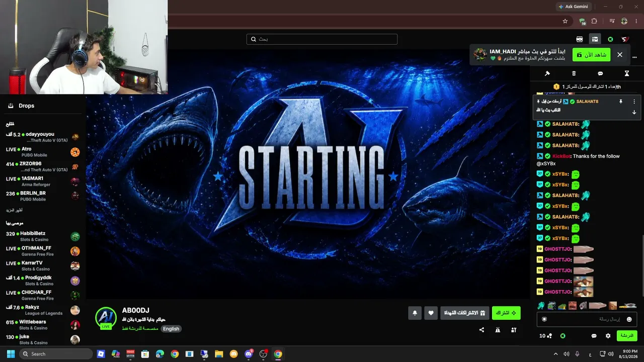Expand the pinned message with down arrow
644x362 pixels.
tap(634, 112)
